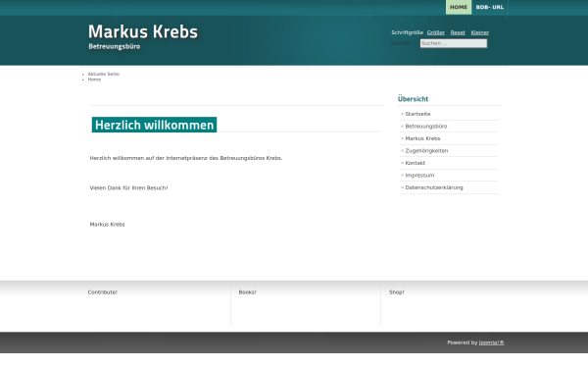Open the HOME menu tab
This screenshot has width=588, height=368.
click(x=459, y=7)
